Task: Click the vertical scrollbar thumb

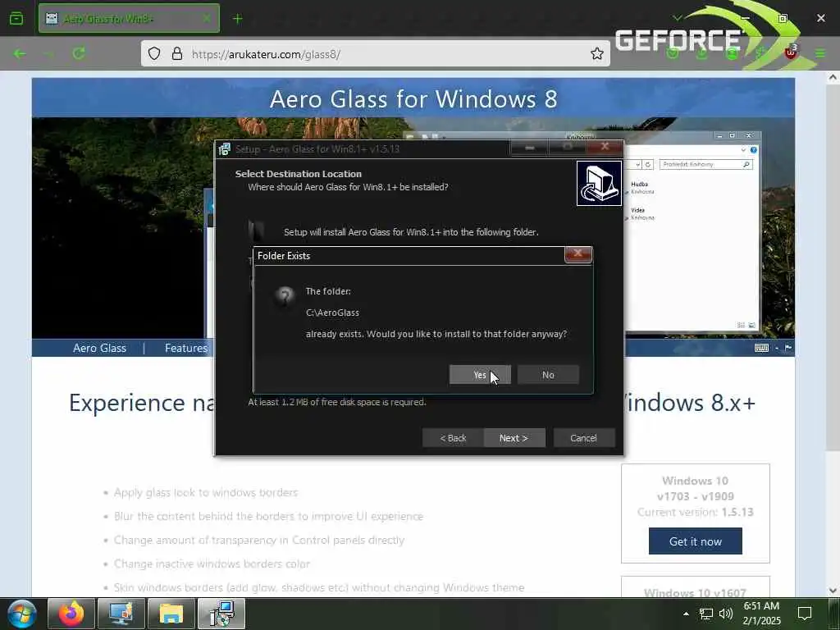Action: 833,268
